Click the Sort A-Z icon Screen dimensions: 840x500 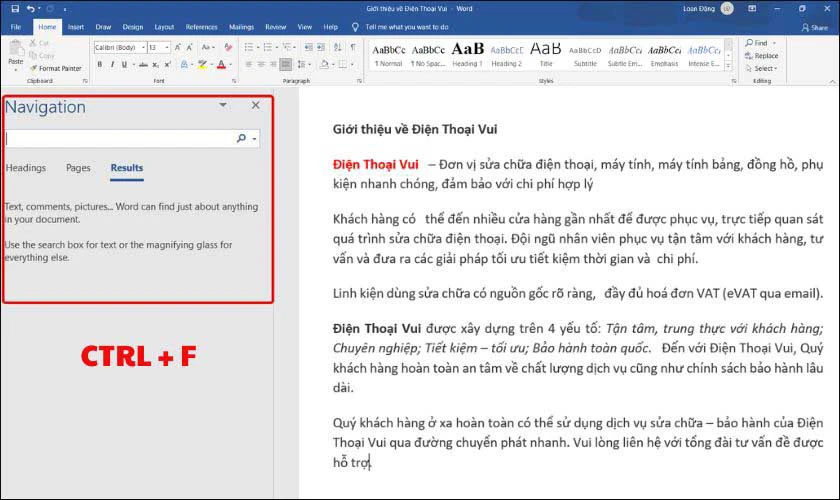tap(338, 48)
